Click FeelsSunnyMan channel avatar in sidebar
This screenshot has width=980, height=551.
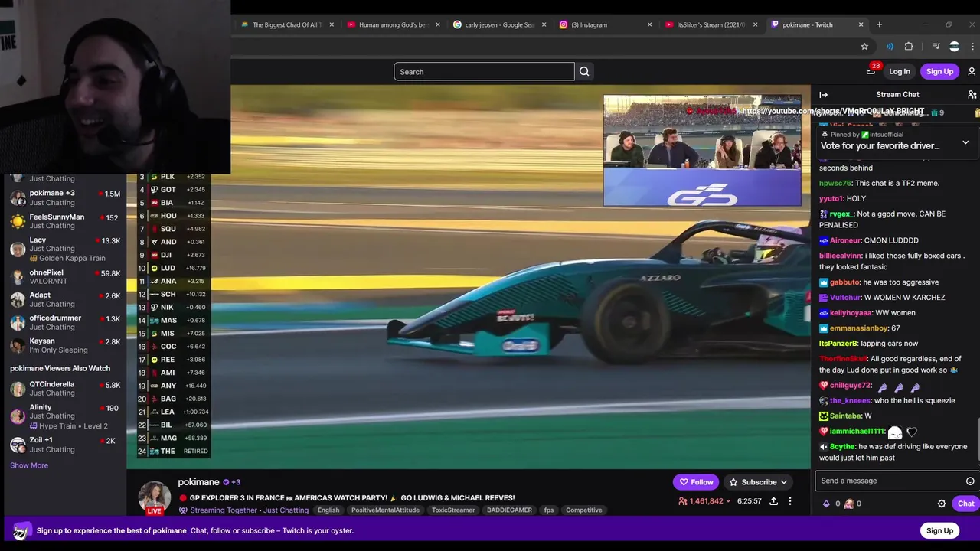(x=18, y=221)
